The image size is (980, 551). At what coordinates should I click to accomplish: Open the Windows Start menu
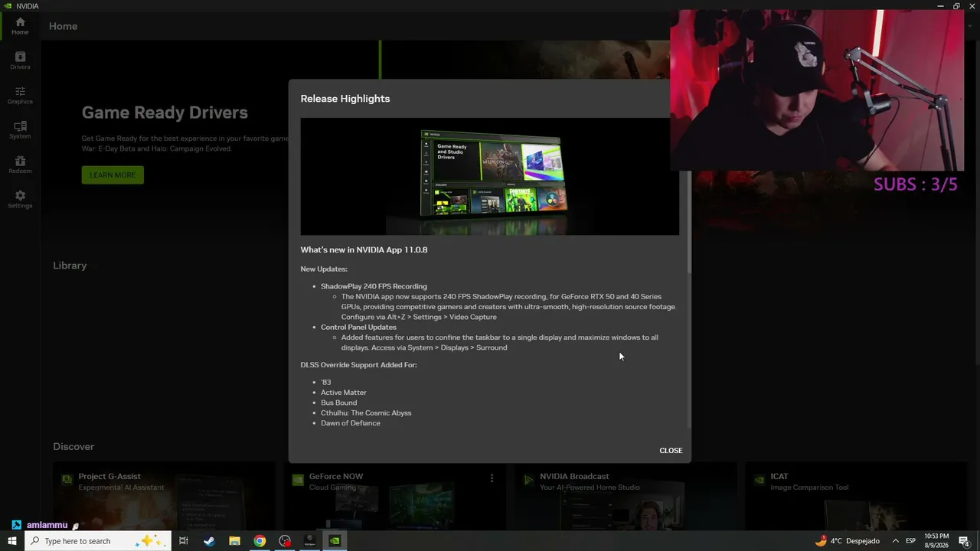(12, 541)
